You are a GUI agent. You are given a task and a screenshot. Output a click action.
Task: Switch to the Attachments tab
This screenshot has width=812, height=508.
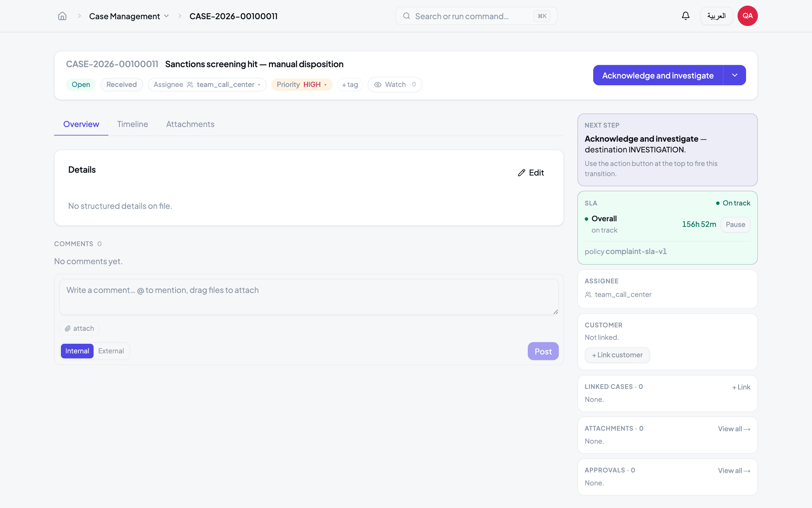190,124
